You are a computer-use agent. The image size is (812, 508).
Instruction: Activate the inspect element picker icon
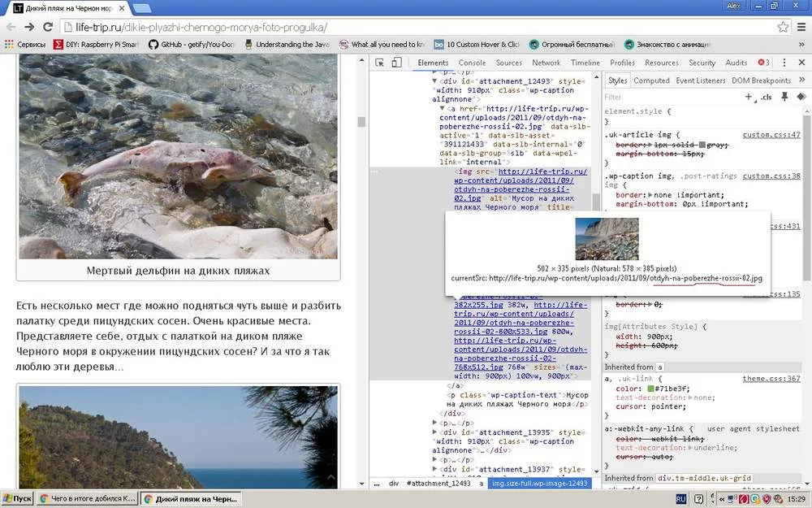(x=380, y=63)
